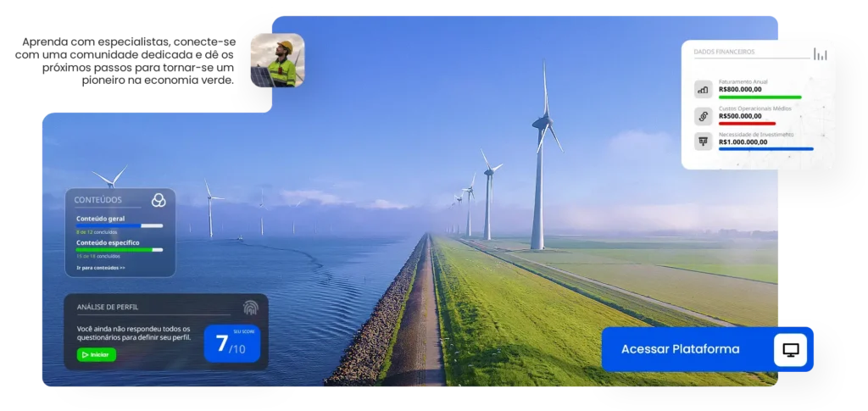Start the profile questionnaire with Iniciar
868x411 pixels.
tap(97, 354)
